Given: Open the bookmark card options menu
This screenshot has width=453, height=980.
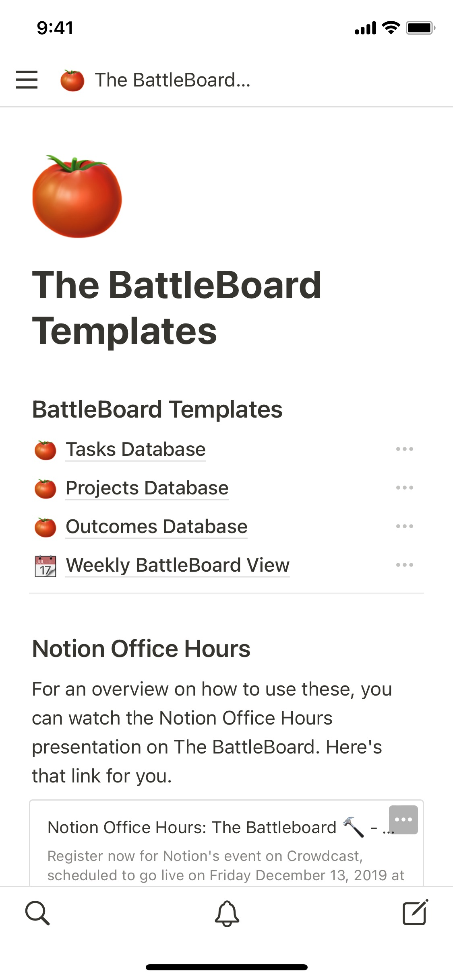Looking at the screenshot, I should [403, 819].
